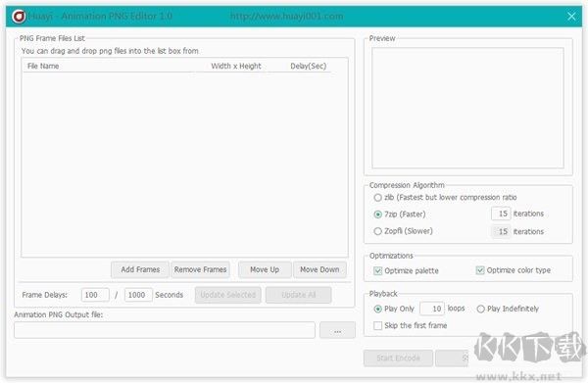Select zlib fastest compression option
588x383 pixels.
pos(377,198)
